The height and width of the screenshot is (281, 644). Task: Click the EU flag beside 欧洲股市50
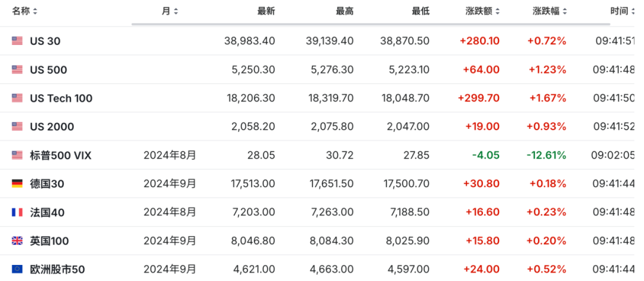click(17, 269)
